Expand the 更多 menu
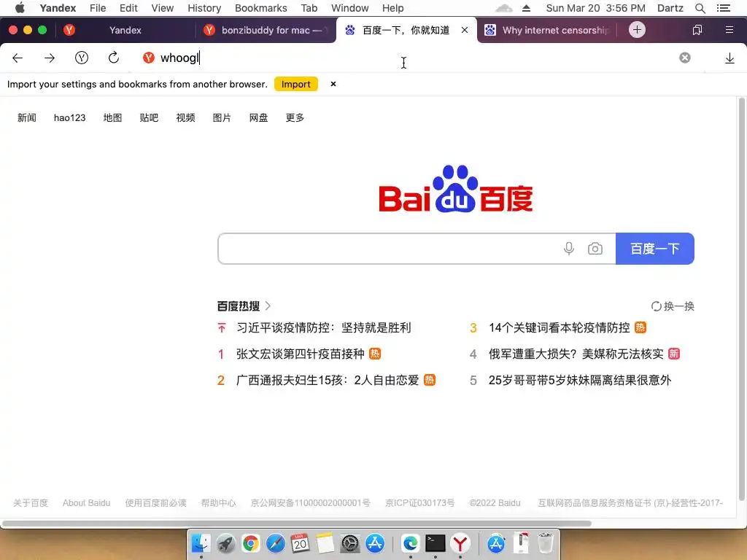Viewport: 747px width, 560px height. click(x=295, y=117)
